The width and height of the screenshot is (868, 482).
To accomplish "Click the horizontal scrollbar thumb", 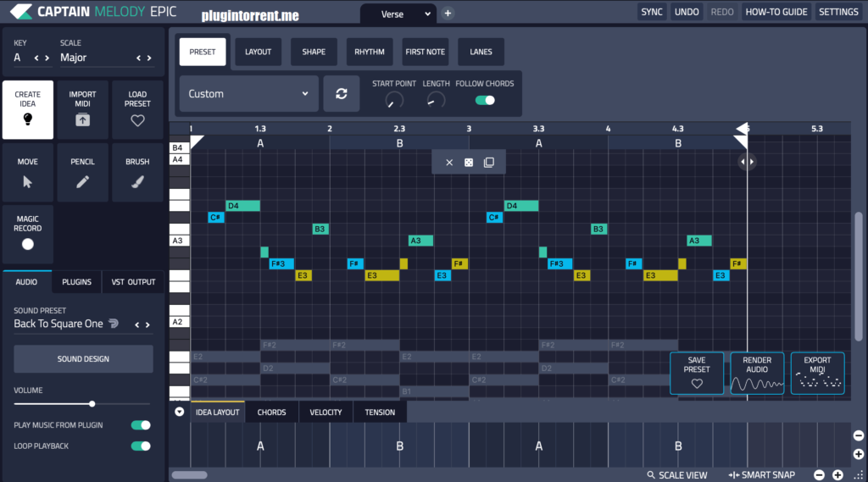I will (189, 475).
